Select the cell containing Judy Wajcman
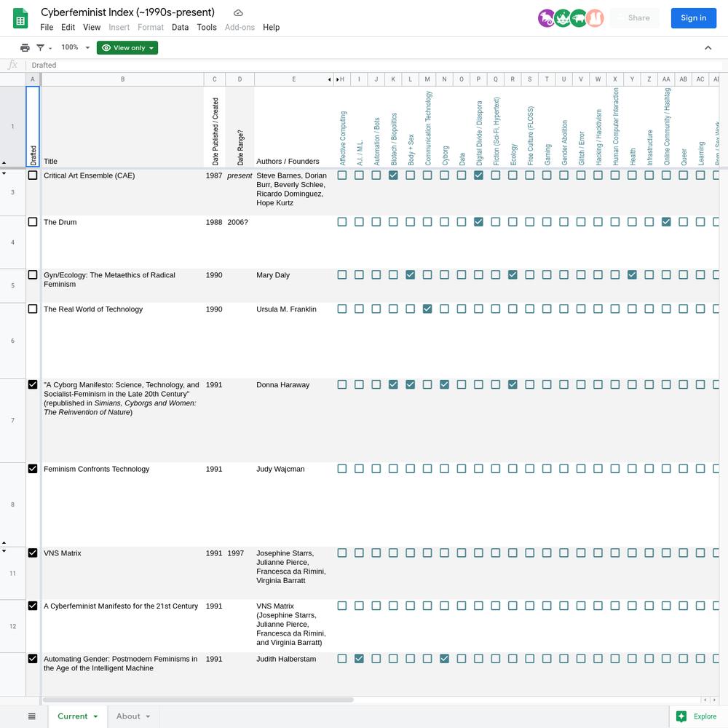The height and width of the screenshot is (728, 728). 294,505
